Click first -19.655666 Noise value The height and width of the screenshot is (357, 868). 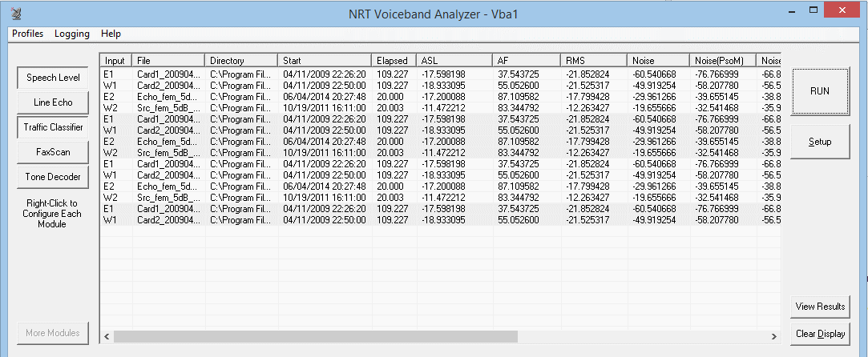[654, 107]
